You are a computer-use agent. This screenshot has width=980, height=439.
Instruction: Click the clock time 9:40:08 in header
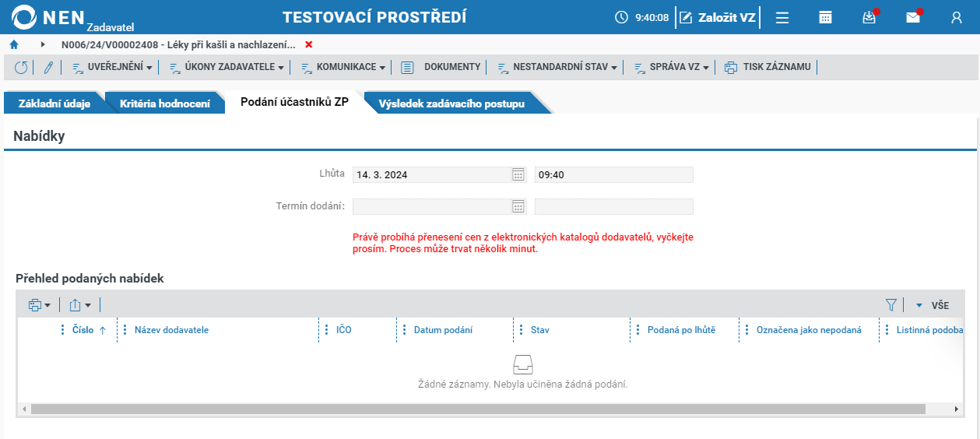[652, 17]
